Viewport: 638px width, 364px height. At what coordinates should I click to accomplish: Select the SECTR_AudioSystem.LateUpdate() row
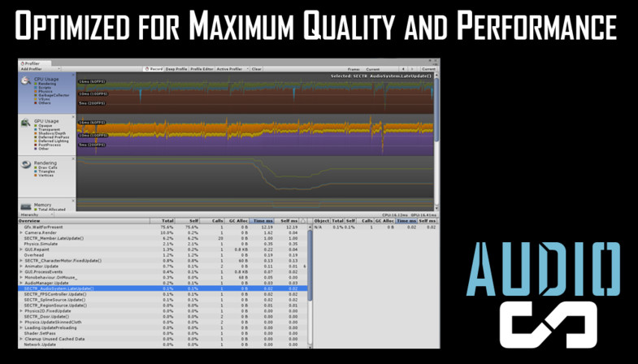163,288
